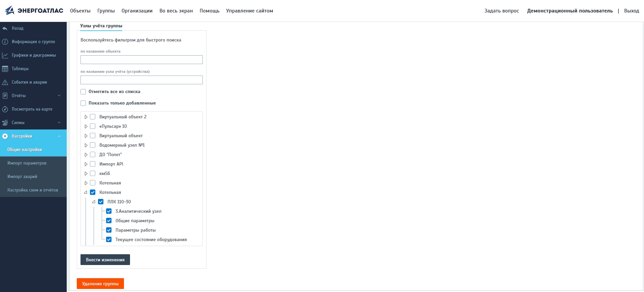
Task: Click the orange Удаление группы button
Action: tap(100, 284)
